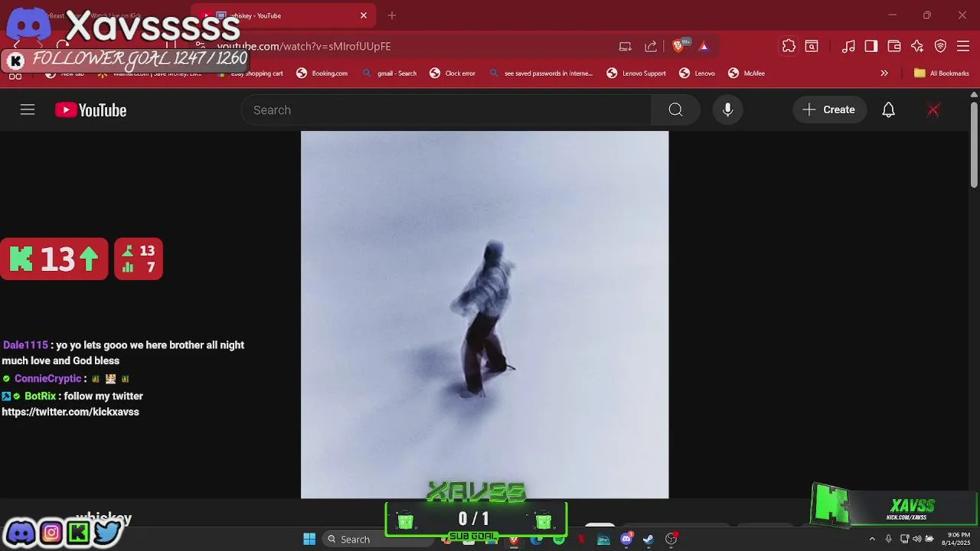The width and height of the screenshot is (980, 551).
Task: Click the Brave VPN shield icon
Action: [941, 47]
